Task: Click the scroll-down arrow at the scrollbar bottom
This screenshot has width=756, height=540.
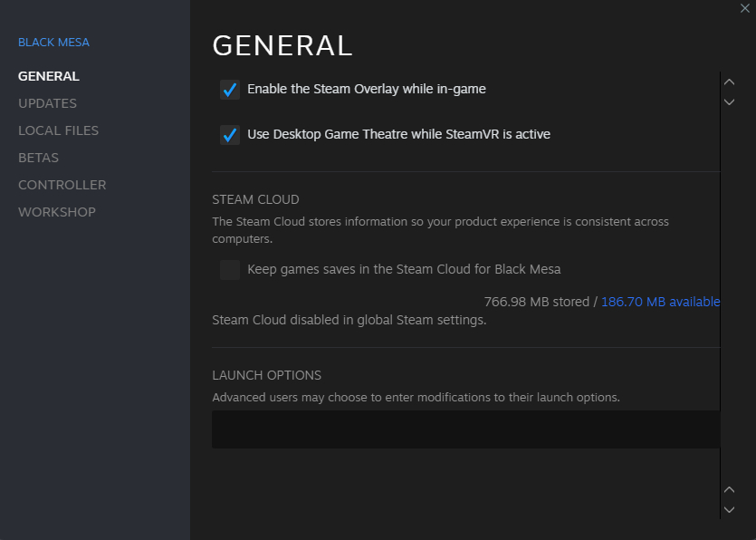Action: click(729, 510)
